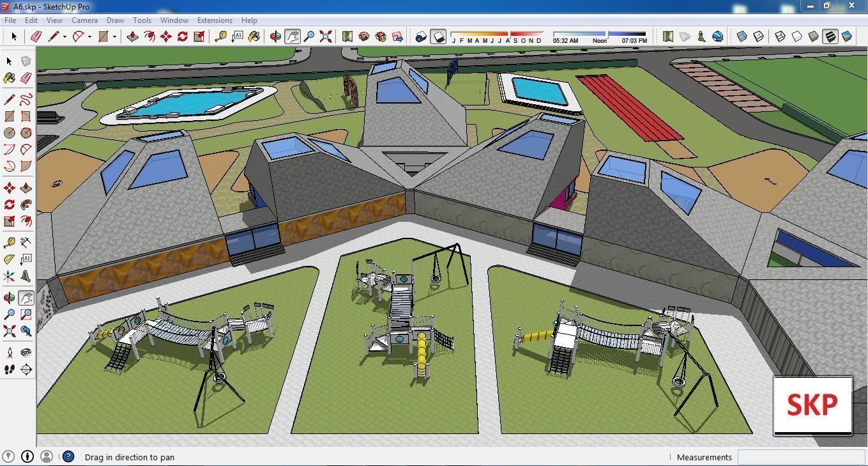Select the Polygon tool
The height and width of the screenshot is (466, 868).
pos(26,133)
